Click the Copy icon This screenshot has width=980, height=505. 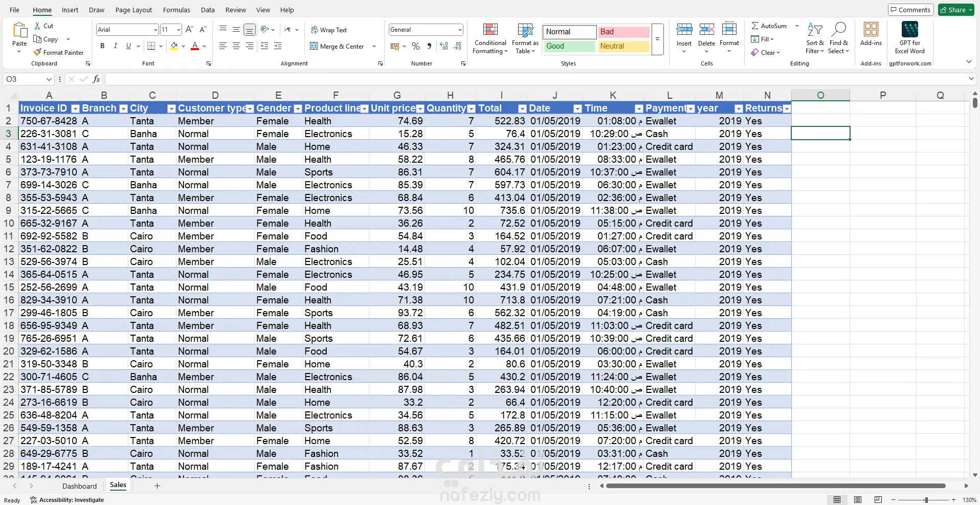(38, 39)
